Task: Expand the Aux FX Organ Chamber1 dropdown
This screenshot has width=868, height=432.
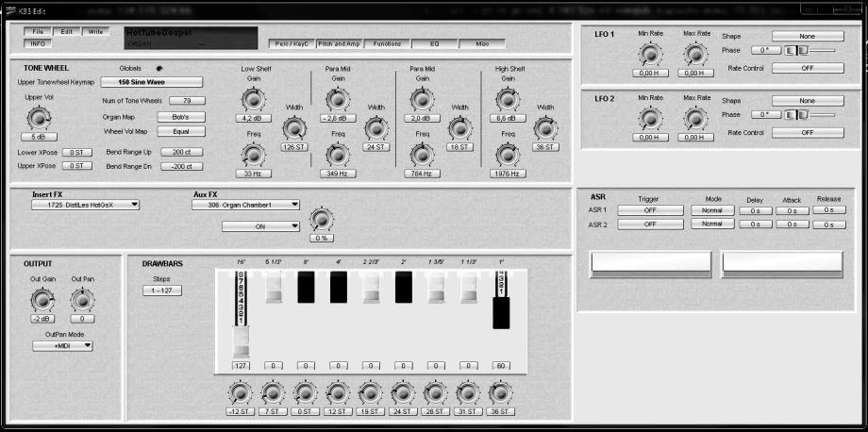Action: tap(247, 204)
